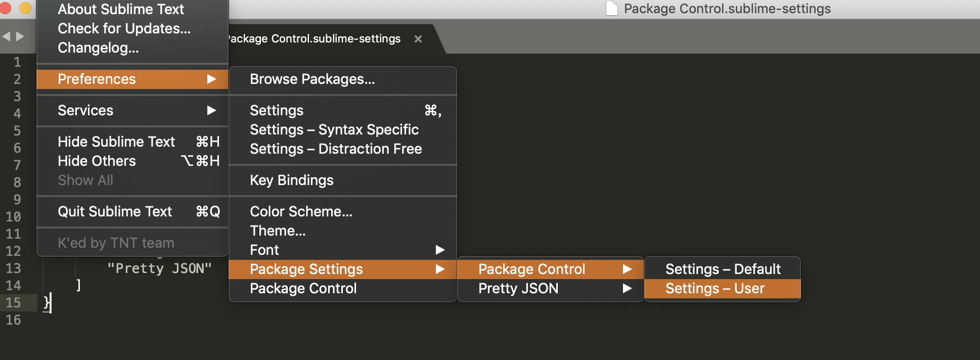Minimize the window with yellow button
Screen dimensions: 980x360
click(25, 8)
